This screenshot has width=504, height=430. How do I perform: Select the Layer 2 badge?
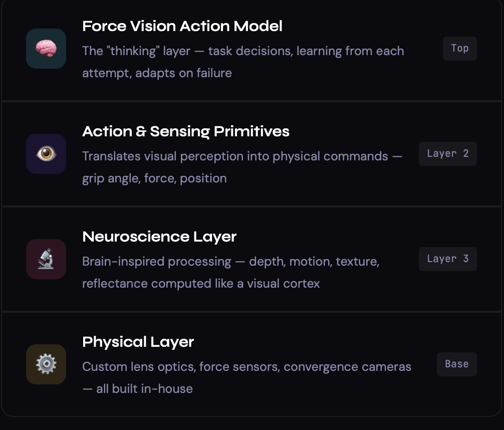click(447, 154)
